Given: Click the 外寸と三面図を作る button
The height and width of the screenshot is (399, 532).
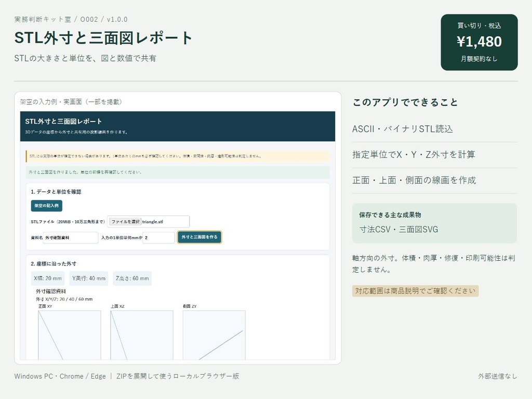Looking at the screenshot, I should coord(199,237).
